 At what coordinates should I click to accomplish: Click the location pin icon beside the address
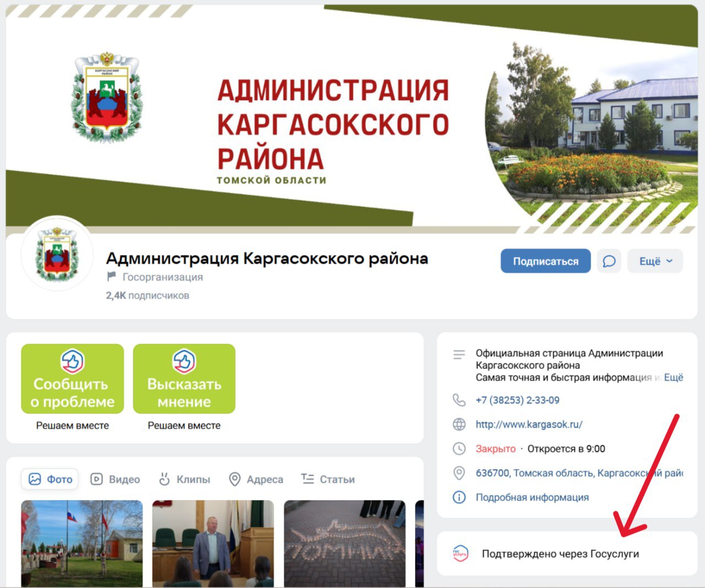[459, 473]
